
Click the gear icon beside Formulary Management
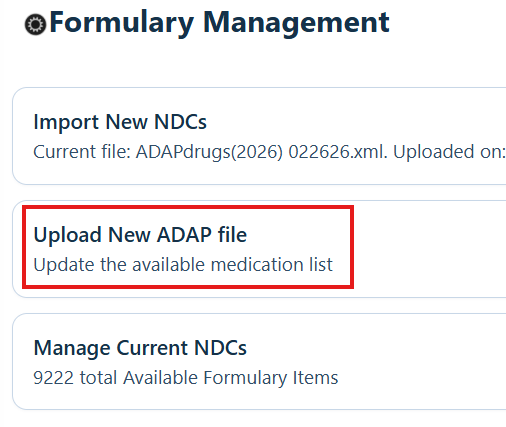(35, 24)
